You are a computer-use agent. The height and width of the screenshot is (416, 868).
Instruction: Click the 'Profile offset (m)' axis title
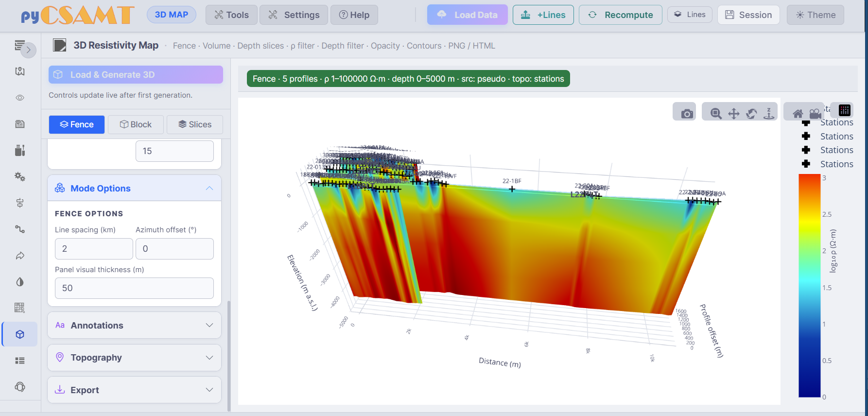(x=712, y=330)
